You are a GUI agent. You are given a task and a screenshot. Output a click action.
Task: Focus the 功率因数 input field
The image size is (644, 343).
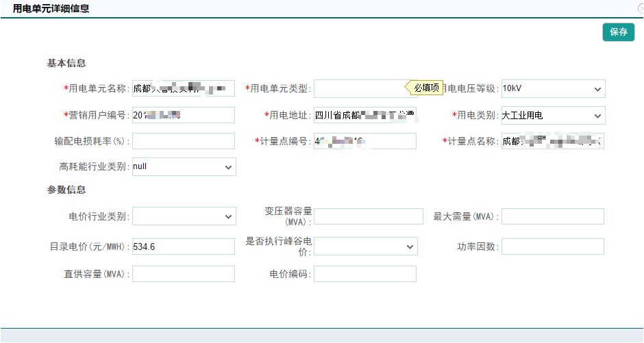(553, 246)
